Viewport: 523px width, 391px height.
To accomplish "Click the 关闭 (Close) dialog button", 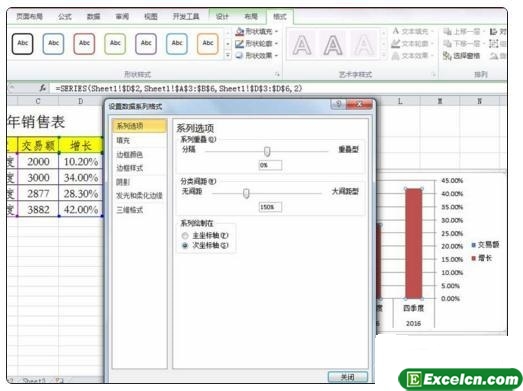I will click(348, 377).
